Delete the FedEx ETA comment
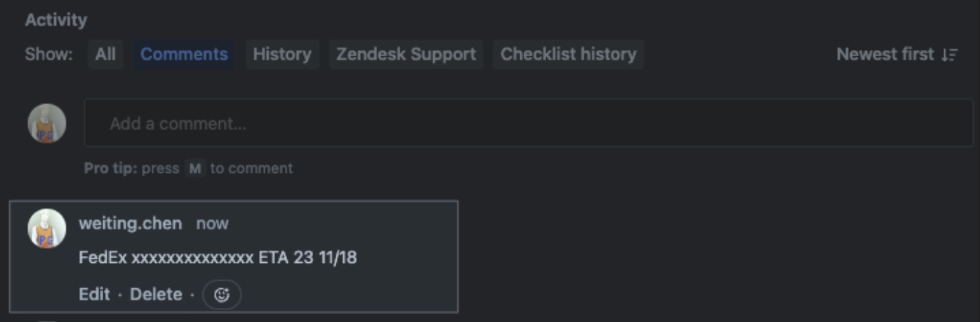The width and height of the screenshot is (980, 322). click(156, 294)
